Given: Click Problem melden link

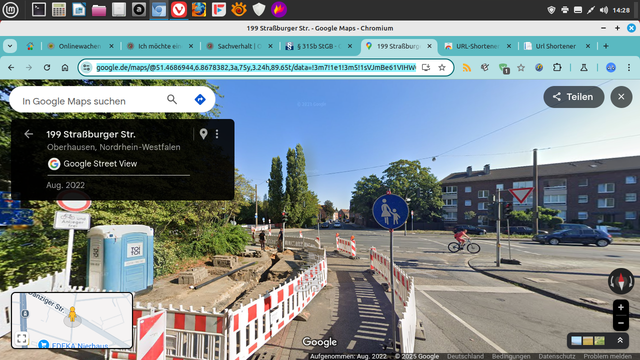Looking at the screenshot, I should coord(608,356).
